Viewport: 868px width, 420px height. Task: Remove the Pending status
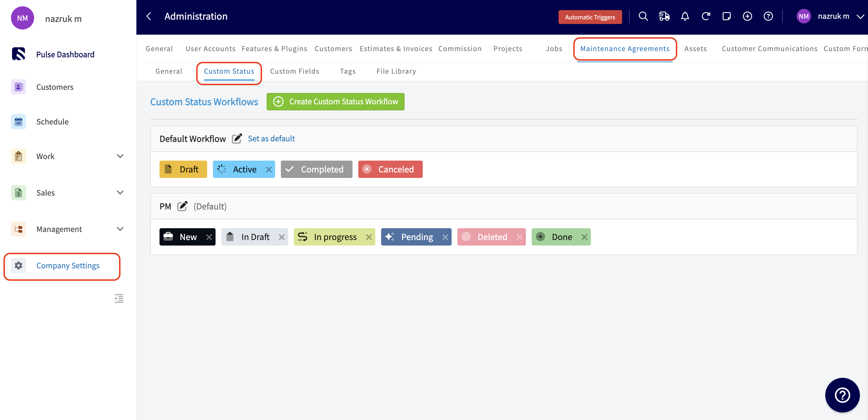(x=445, y=237)
